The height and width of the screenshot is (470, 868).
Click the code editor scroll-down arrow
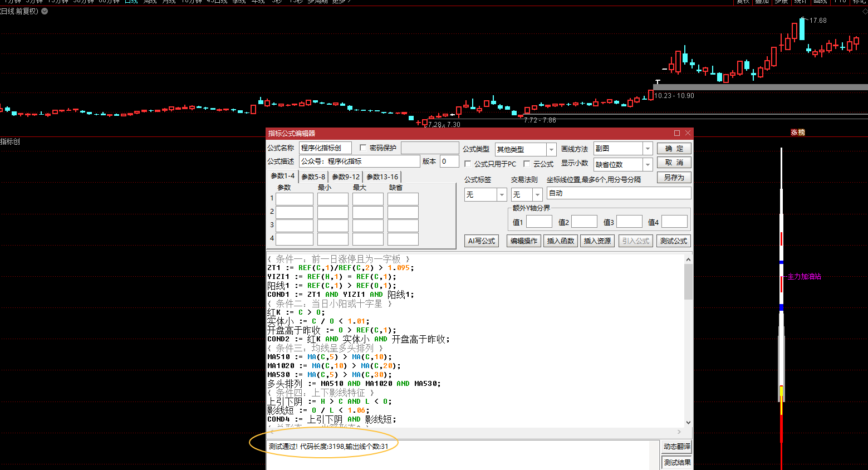tap(688, 423)
